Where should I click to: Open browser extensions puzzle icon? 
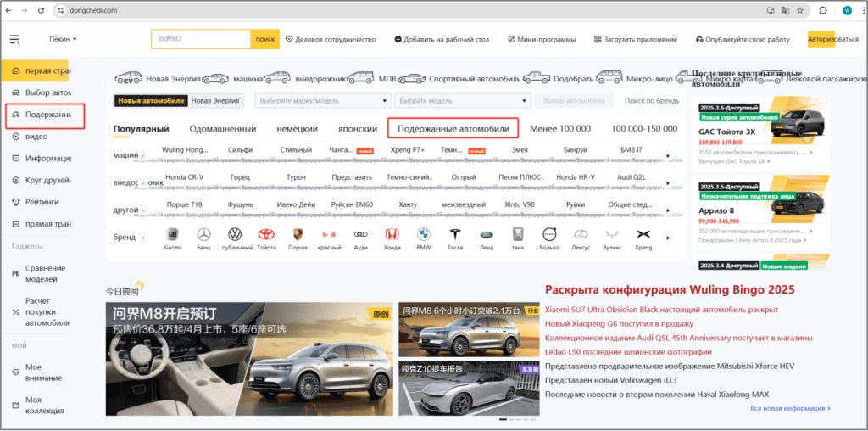(823, 10)
